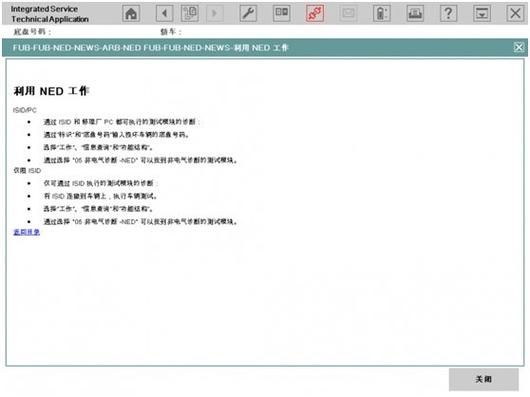Navigate back with the left arrow
Image resolution: width=530 pixels, height=397 pixels.
(x=164, y=14)
